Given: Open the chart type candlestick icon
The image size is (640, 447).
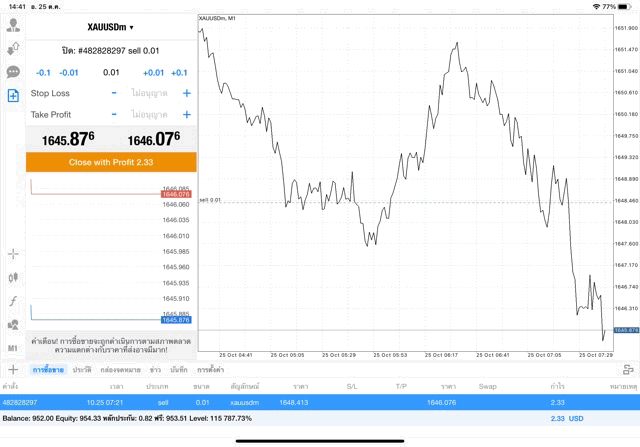Looking at the screenshot, I should [x=13, y=277].
